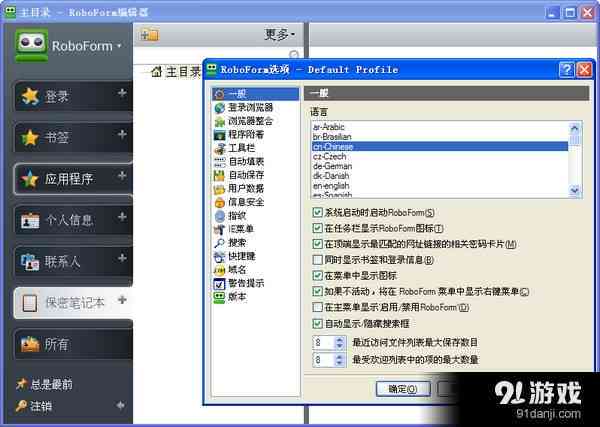Toggle 在顶端显示最匹配的网址链接 checkbox
600x427 pixels.
click(x=317, y=244)
